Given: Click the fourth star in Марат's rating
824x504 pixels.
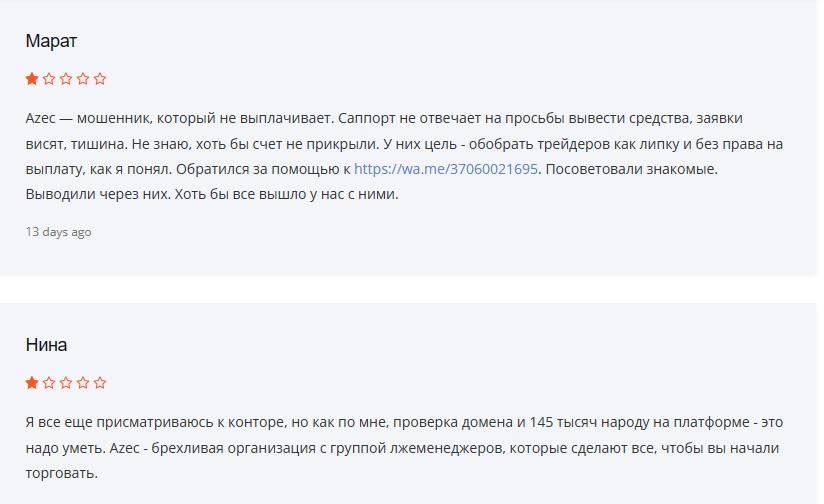Looking at the screenshot, I should tap(83, 79).
